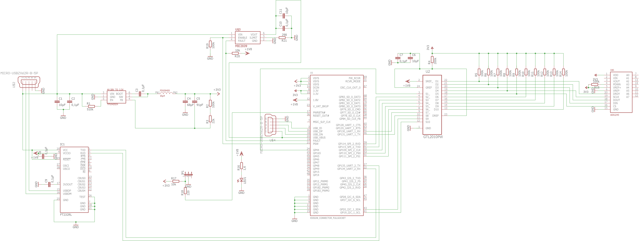Select the C5 91pF capacitor symbol
The width and height of the screenshot is (644, 241).
tap(195, 102)
